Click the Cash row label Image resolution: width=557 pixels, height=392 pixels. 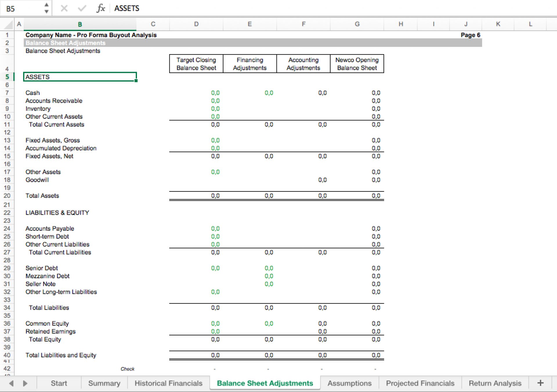(x=32, y=93)
